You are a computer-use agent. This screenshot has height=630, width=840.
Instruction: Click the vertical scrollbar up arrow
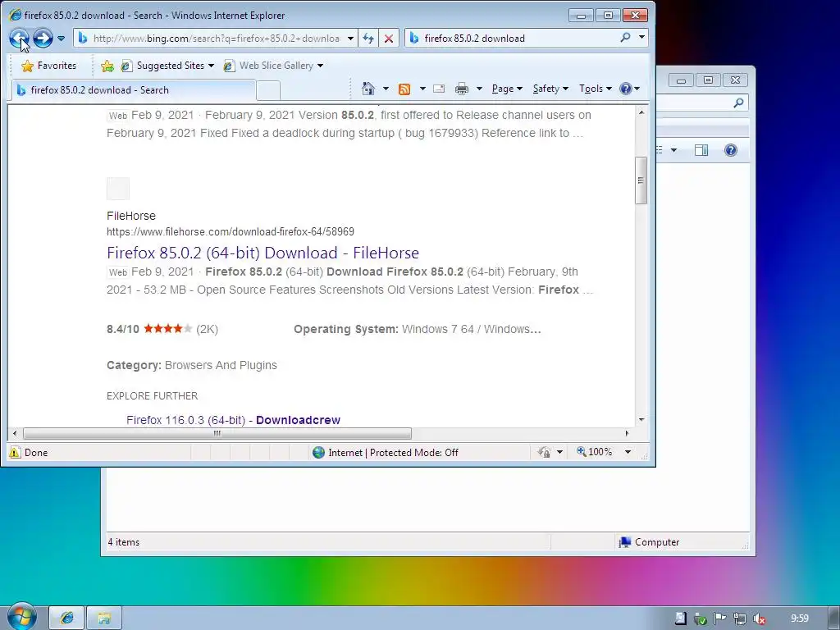(x=641, y=112)
